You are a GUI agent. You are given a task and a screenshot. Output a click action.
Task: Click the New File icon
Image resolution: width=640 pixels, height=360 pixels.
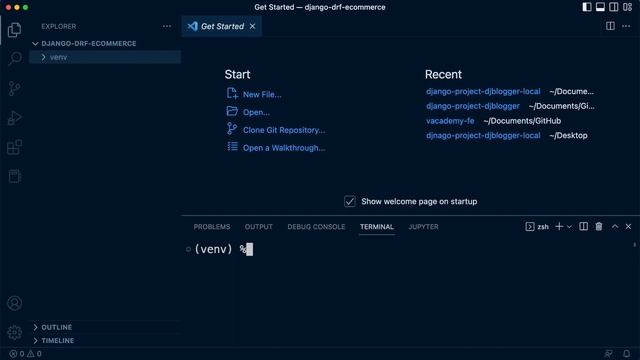[x=232, y=93]
